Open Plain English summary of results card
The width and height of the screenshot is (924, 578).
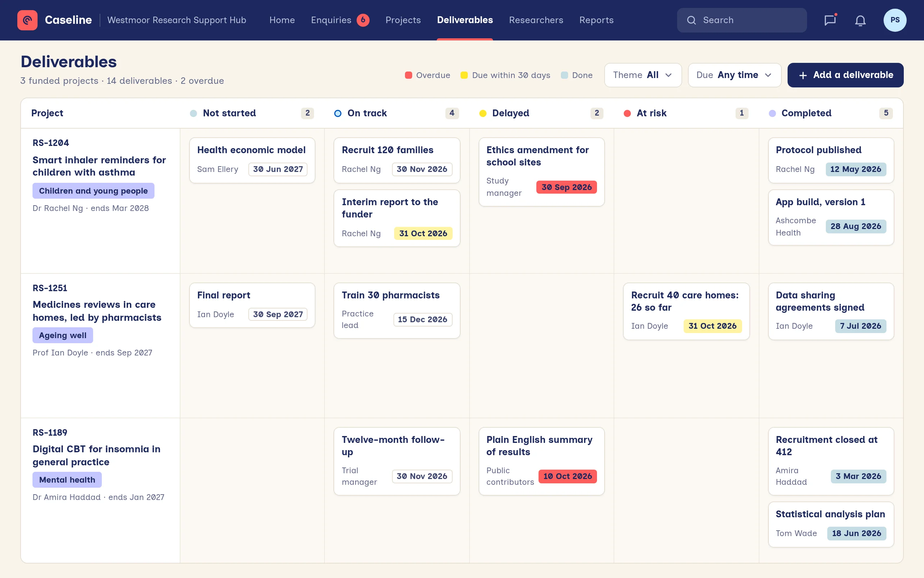click(x=541, y=461)
